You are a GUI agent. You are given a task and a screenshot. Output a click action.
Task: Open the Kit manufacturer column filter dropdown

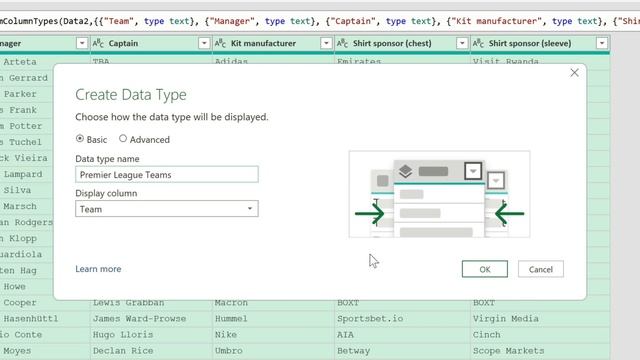tap(326, 43)
